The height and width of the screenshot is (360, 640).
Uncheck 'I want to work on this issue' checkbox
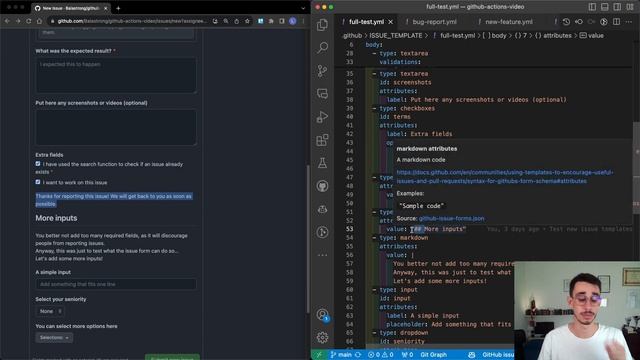coord(38,182)
